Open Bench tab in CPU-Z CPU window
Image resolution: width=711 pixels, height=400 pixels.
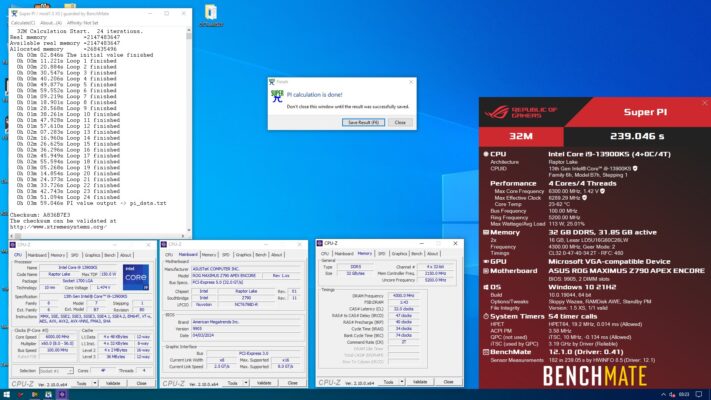click(110, 255)
